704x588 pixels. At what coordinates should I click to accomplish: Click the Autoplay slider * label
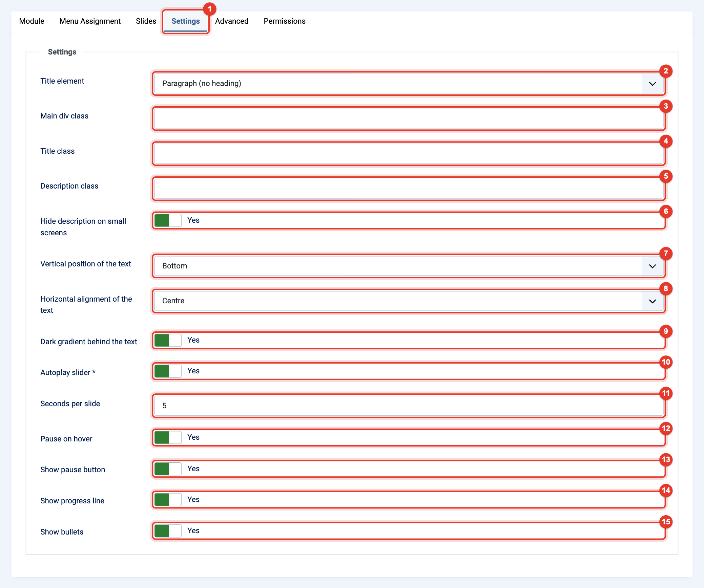coord(68,372)
